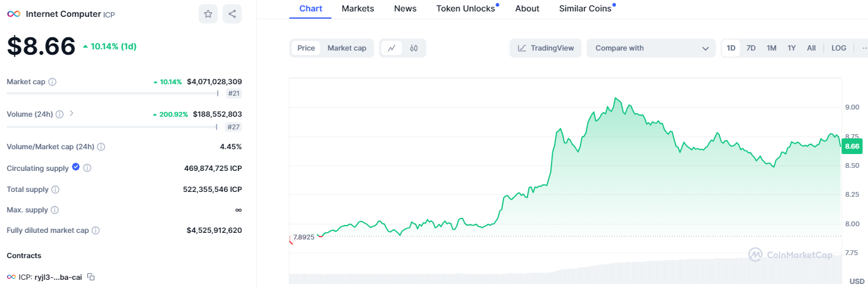868x287 pixels.
Task: Toggle LOG scale on chart
Action: click(839, 48)
